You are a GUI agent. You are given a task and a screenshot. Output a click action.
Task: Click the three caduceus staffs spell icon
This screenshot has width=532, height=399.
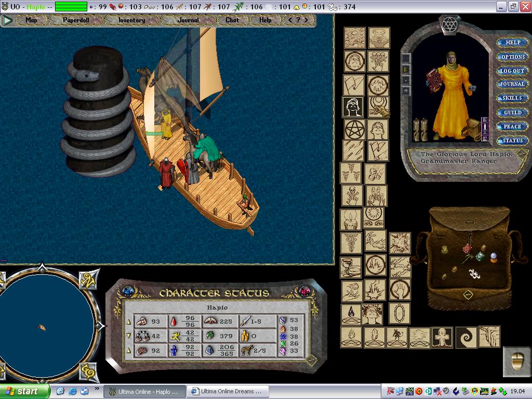[351, 174]
